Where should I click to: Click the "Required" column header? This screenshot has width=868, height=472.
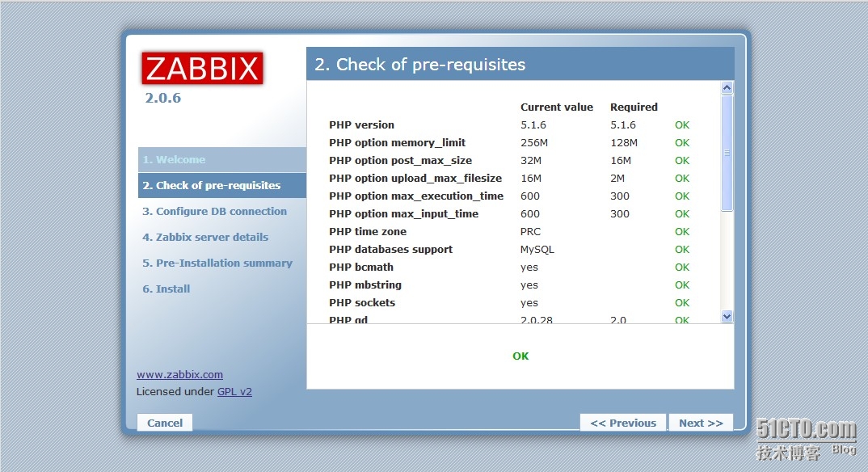coord(634,107)
